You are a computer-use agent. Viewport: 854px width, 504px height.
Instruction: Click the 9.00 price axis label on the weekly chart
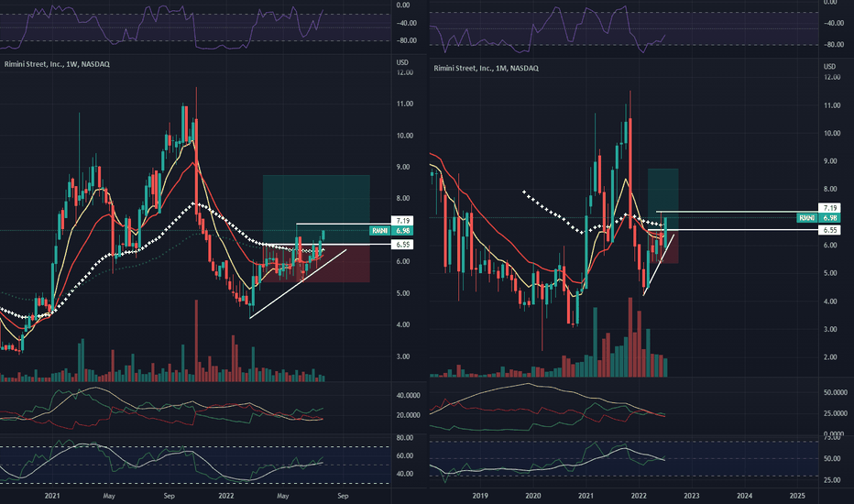pos(405,167)
